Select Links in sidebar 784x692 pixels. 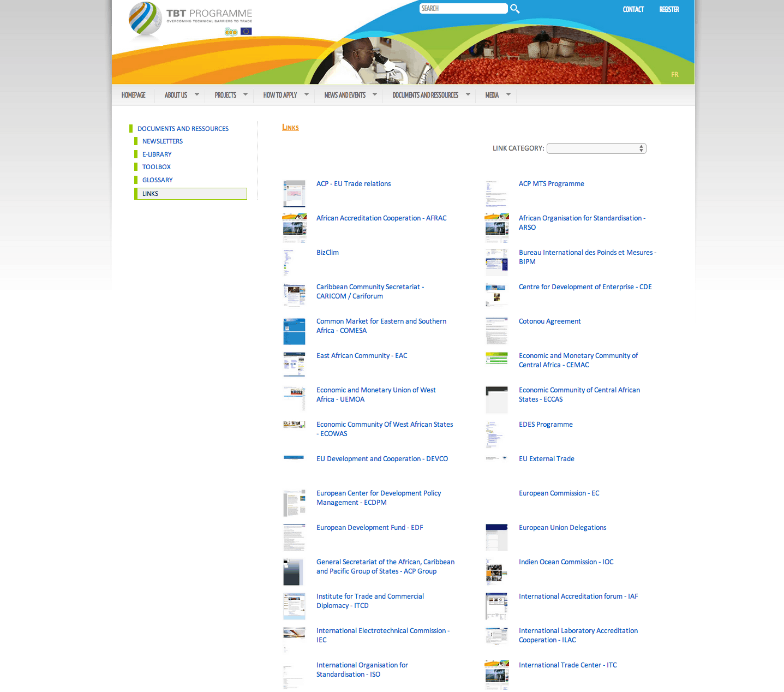coord(191,194)
